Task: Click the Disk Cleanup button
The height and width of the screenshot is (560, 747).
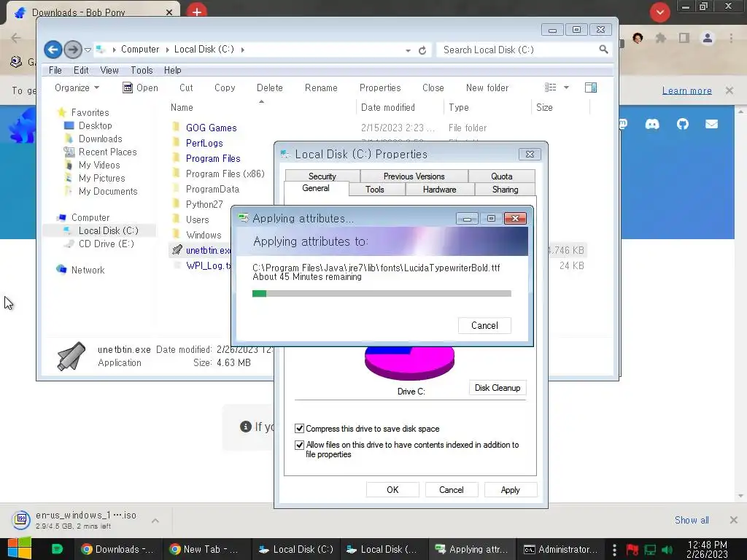Action: [498, 388]
